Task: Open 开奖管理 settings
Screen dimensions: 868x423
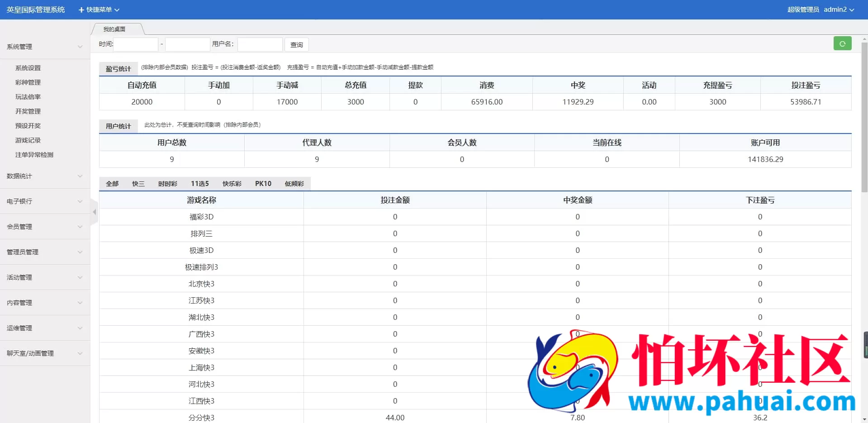Action: click(27, 111)
